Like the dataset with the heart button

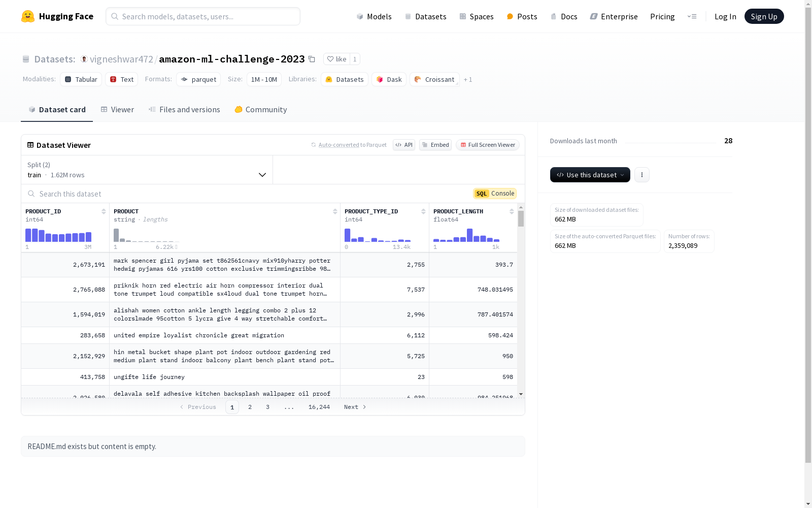click(x=336, y=59)
